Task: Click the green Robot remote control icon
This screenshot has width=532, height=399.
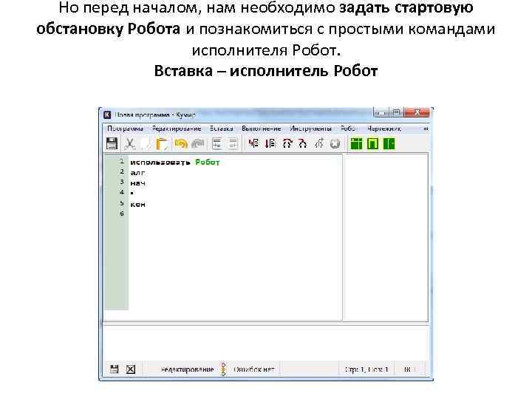Action: point(389,143)
